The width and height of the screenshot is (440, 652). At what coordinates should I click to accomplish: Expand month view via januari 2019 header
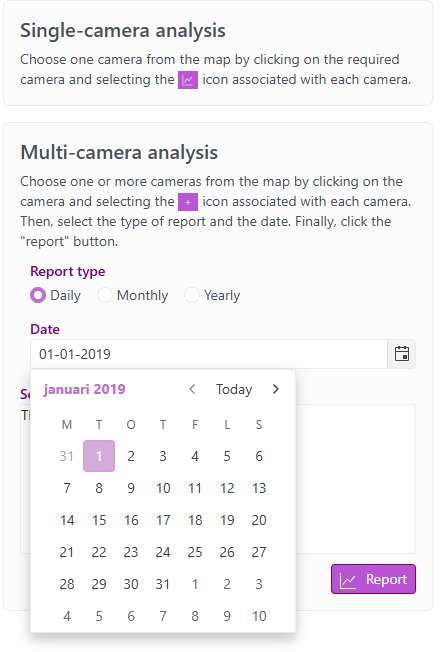84,389
